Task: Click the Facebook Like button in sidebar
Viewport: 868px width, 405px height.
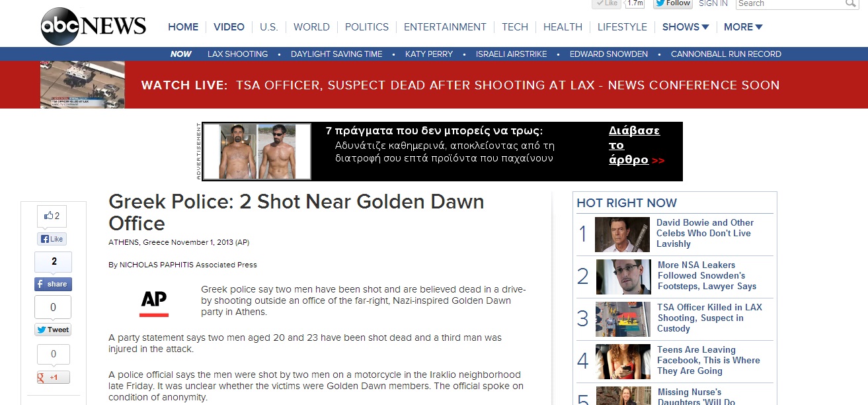Action: coord(53,239)
